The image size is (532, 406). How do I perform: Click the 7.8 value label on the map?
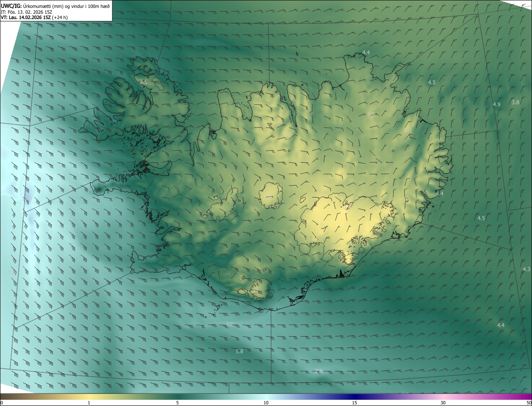click(318, 371)
